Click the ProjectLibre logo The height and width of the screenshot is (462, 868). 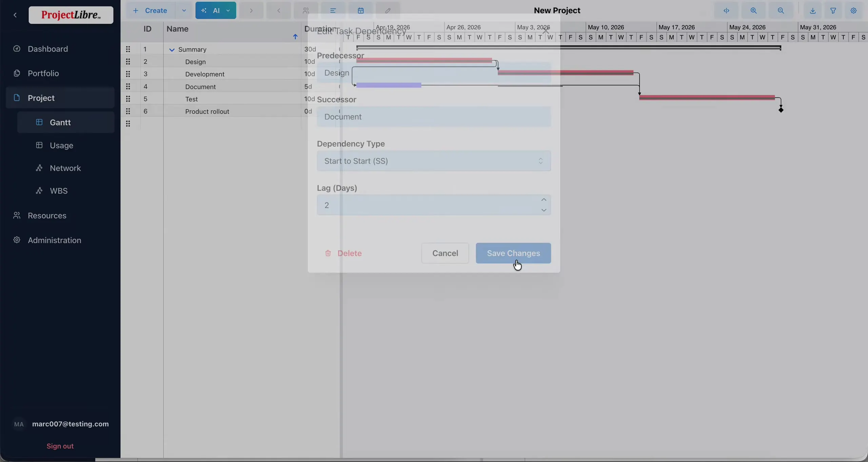71,15
